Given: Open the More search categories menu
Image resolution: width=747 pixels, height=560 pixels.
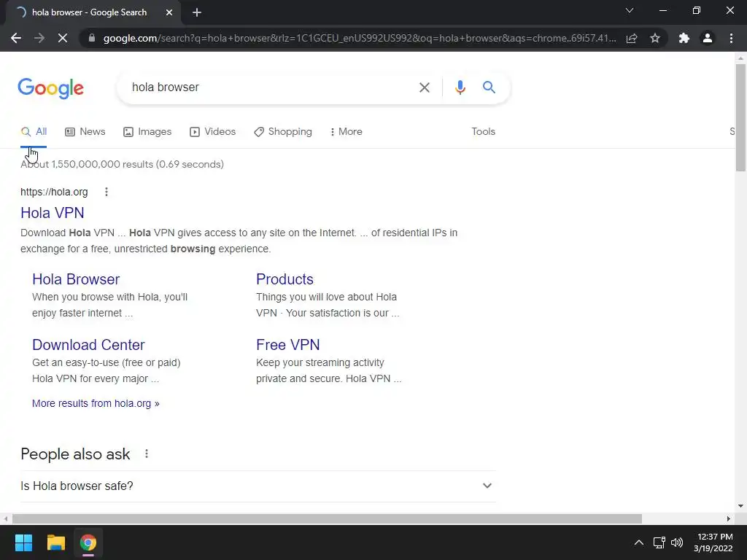Looking at the screenshot, I should 347,132.
